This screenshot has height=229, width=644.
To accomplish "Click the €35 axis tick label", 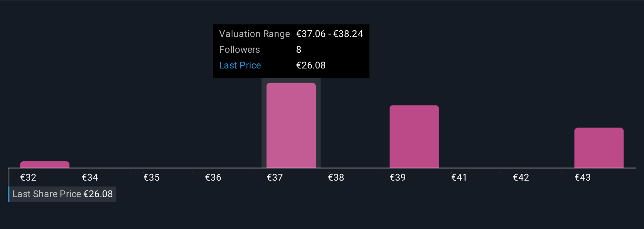I will (x=152, y=177).
